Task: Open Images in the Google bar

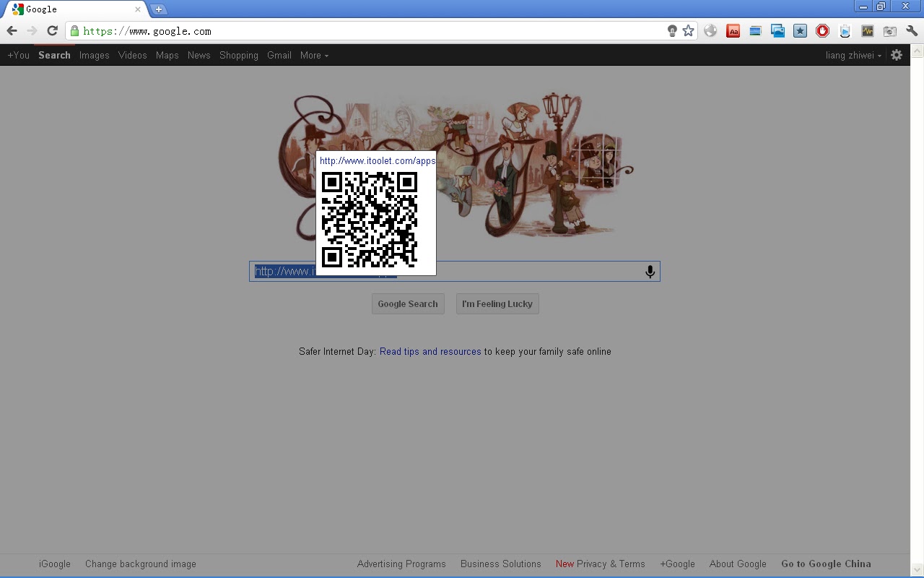Action: (x=95, y=55)
